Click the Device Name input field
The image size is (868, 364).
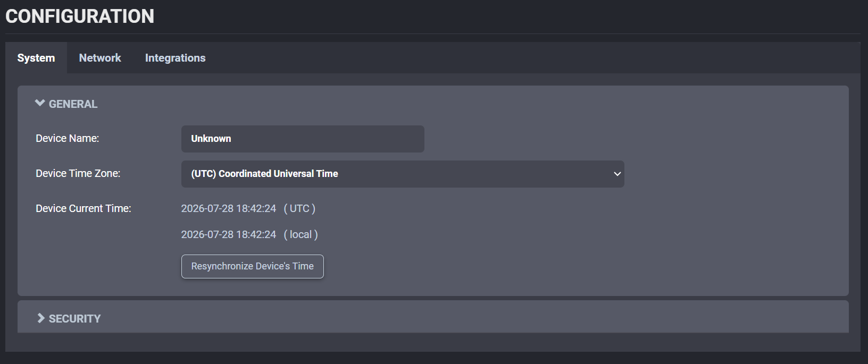(x=303, y=139)
